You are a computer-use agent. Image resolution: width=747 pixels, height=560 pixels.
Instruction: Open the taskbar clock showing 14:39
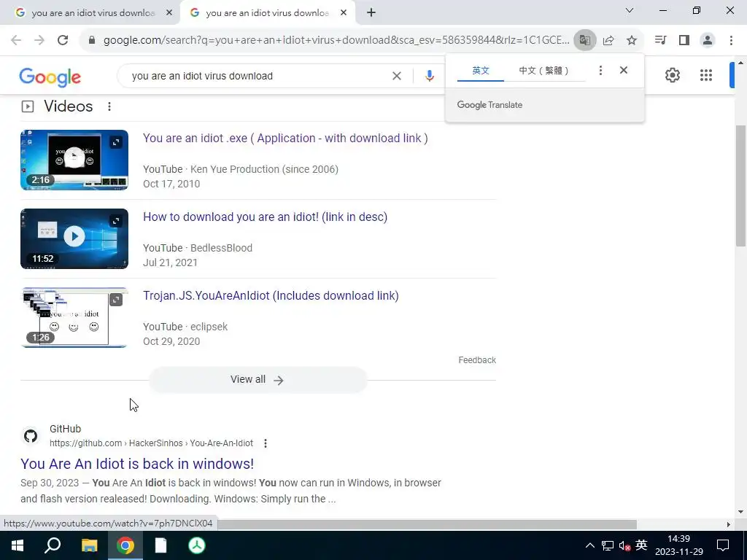(x=679, y=545)
